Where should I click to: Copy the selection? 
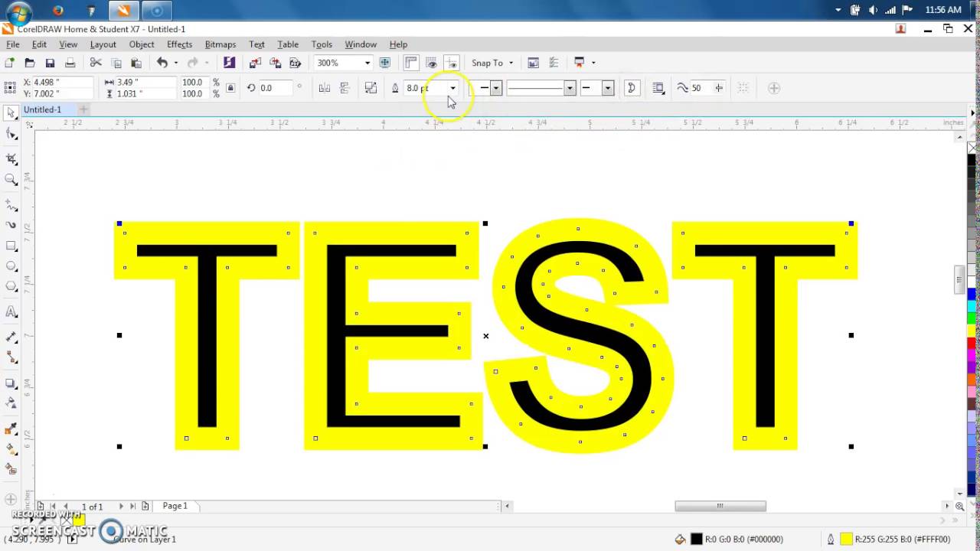pos(116,63)
